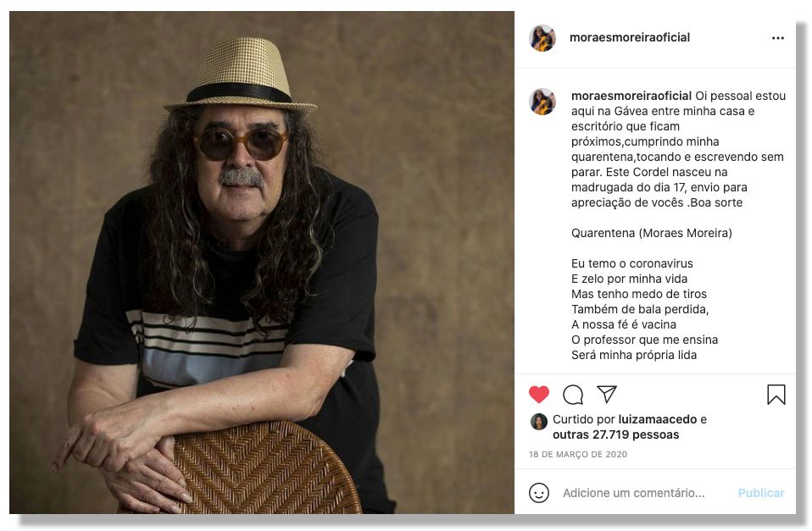Click the header profile avatar of moraesmoreiraoficial
Image resolution: width=812 pixels, height=531 pixels.
tap(542, 38)
